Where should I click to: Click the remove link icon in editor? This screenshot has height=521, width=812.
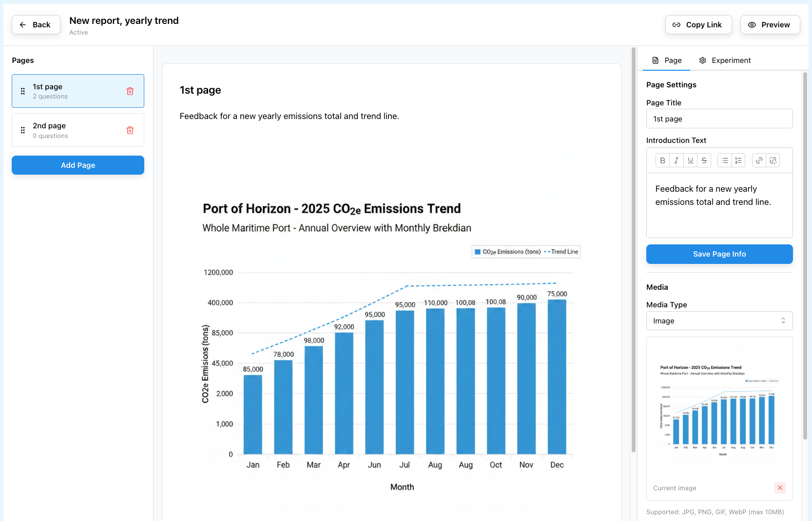(773, 160)
